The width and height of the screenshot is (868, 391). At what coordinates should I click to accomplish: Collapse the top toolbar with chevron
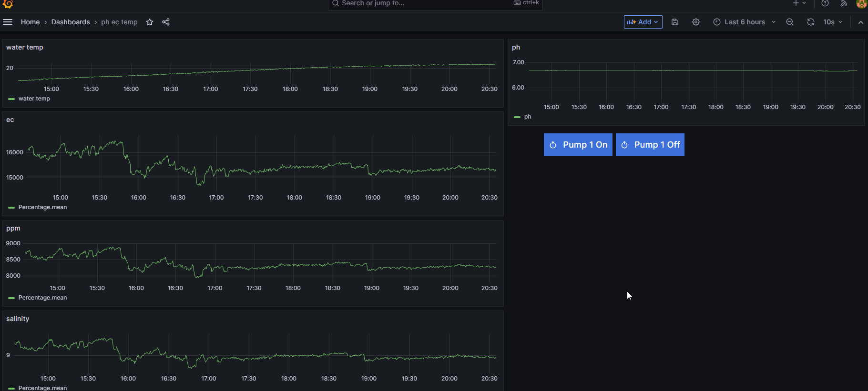tap(861, 22)
